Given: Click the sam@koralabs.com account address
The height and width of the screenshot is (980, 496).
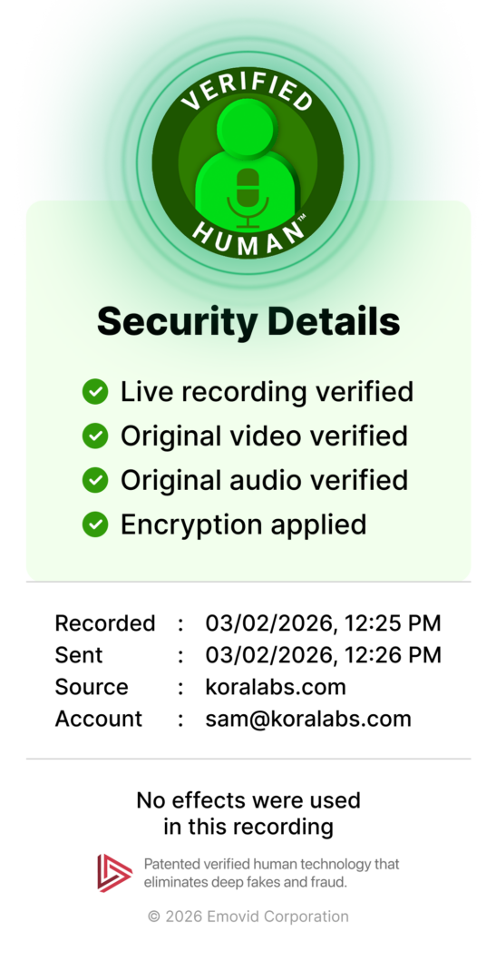Looking at the screenshot, I should (308, 719).
